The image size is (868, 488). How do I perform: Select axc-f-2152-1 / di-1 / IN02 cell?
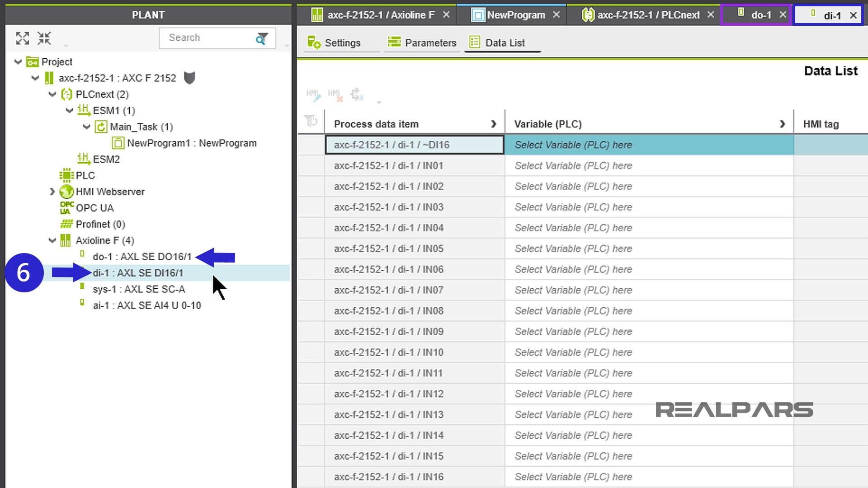coord(415,187)
